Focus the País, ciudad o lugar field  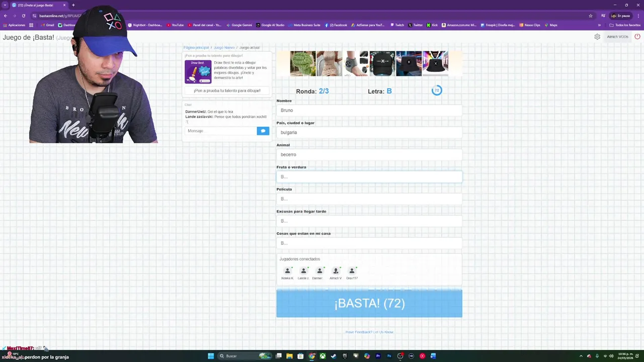tap(369, 132)
